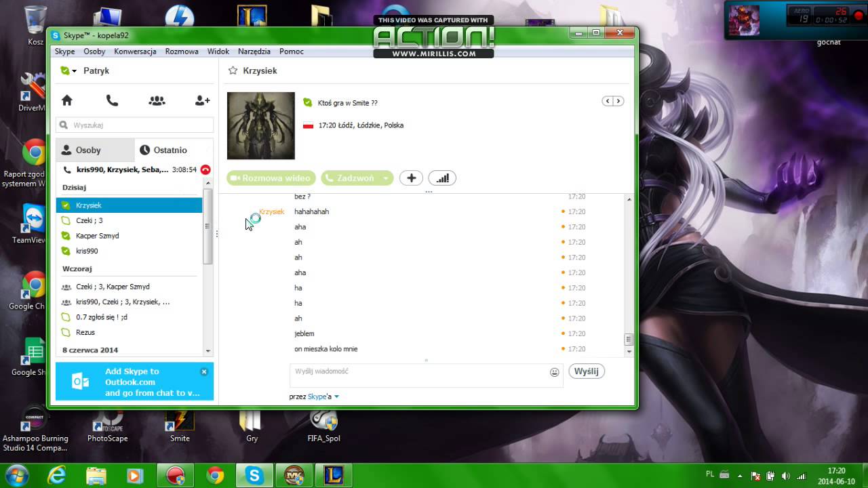Add a contact with person-plus icon
The height and width of the screenshot is (488, 868).
(202, 100)
